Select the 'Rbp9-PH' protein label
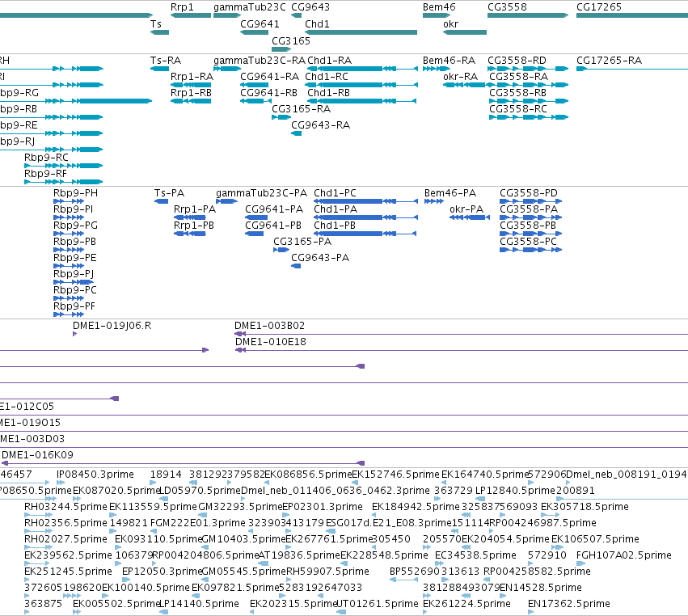Screen dimensions: 688x616 click(75, 193)
